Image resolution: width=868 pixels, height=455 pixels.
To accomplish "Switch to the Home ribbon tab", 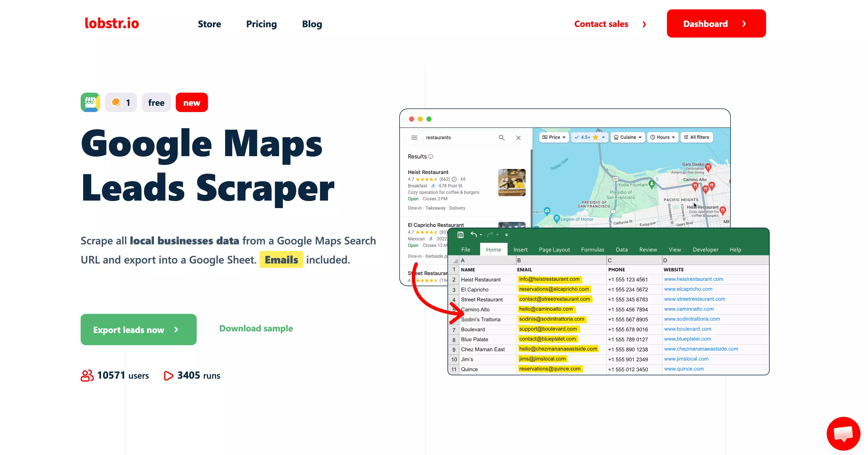I will 493,250.
